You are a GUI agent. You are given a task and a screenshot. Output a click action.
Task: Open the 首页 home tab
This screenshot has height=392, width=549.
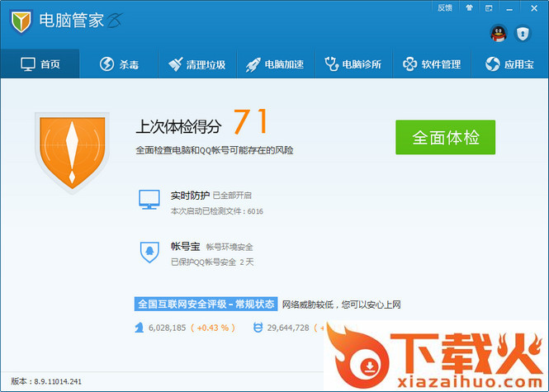[x=40, y=64]
